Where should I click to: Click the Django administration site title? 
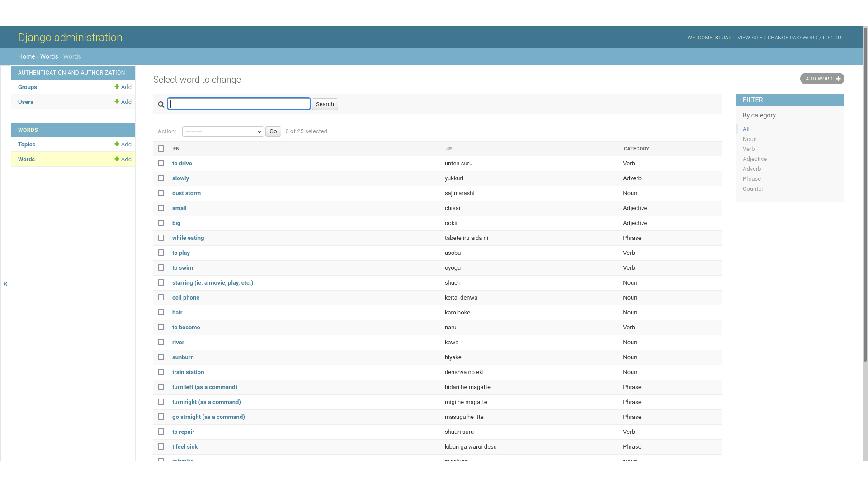(x=70, y=38)
